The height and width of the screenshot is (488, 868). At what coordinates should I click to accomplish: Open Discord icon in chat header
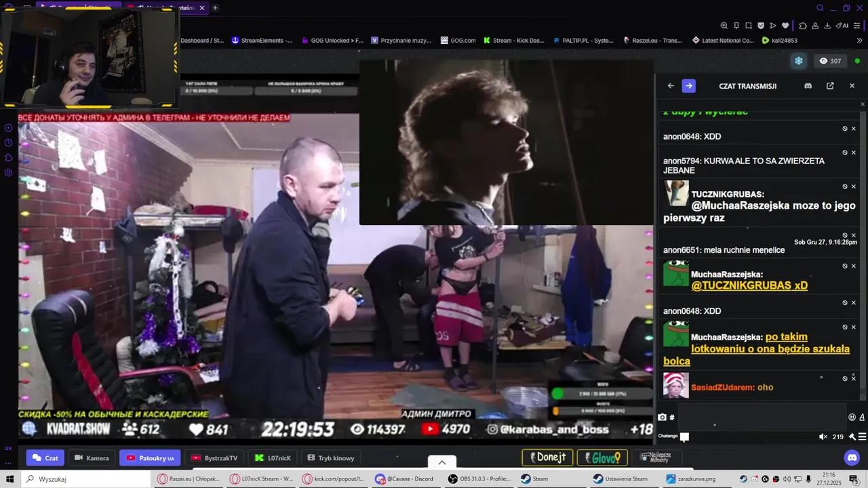pyautogui.click(x=808, y=86)
